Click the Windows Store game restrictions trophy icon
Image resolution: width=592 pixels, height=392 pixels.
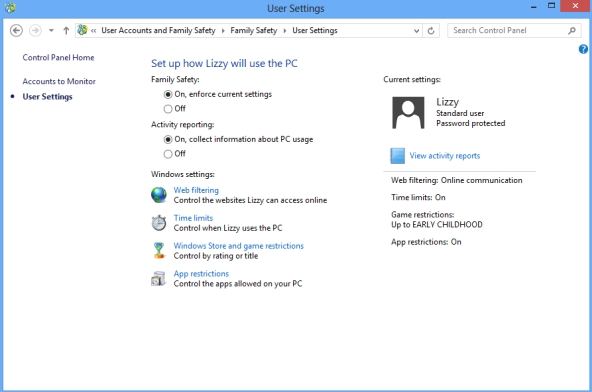pos(159,250)
